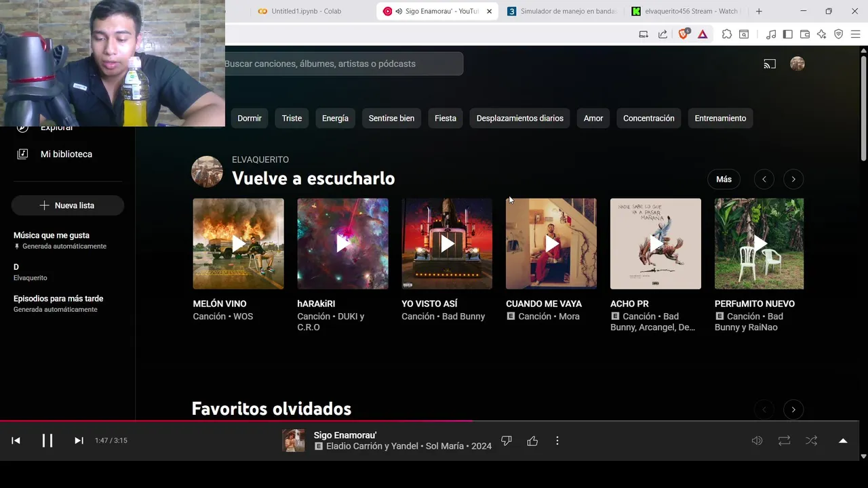This screenshot has height=488, width=868.
Task: Play the hARAkiRI thumbnail
Action: coord(342,243)
